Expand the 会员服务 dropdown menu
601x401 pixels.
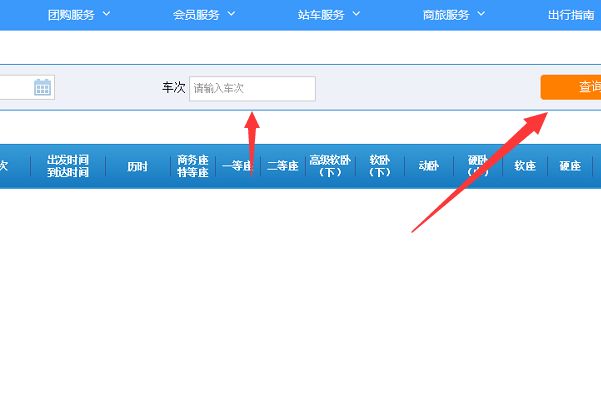[204, 15]
